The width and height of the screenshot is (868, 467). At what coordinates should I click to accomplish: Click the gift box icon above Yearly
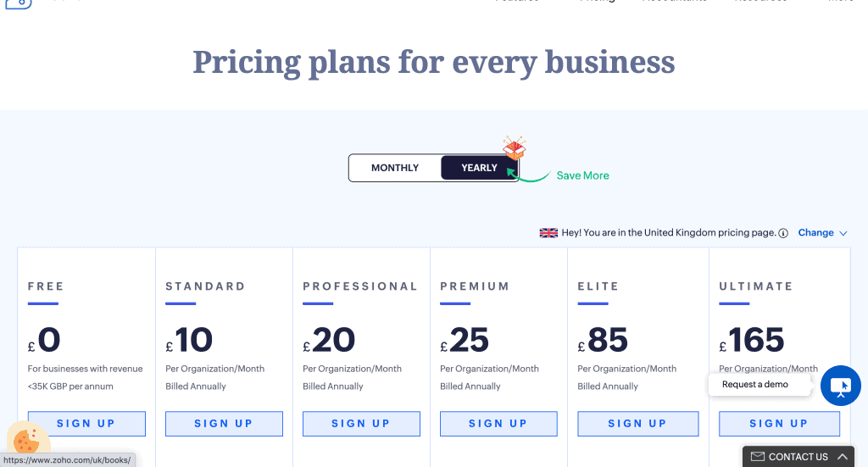514,149
